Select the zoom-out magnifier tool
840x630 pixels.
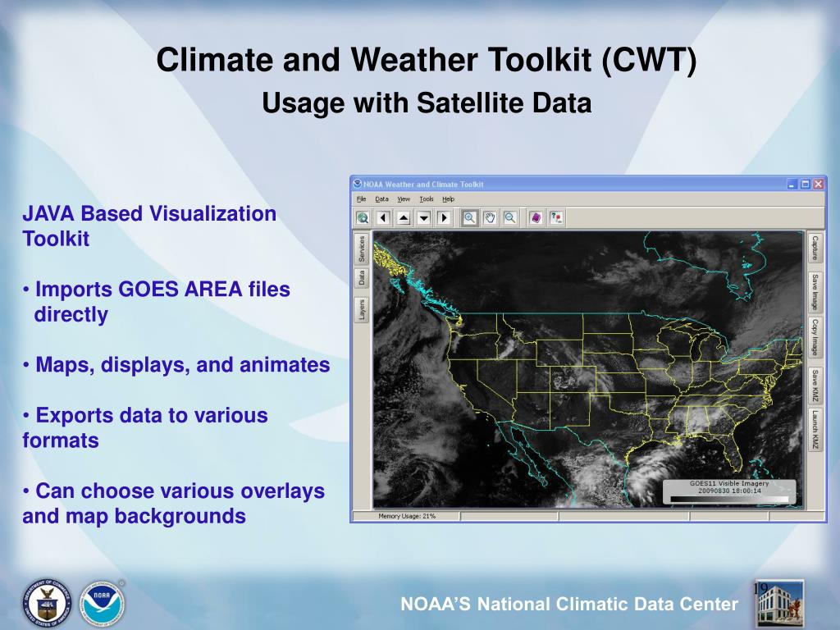pyautogui.click(x=510, y=218)
